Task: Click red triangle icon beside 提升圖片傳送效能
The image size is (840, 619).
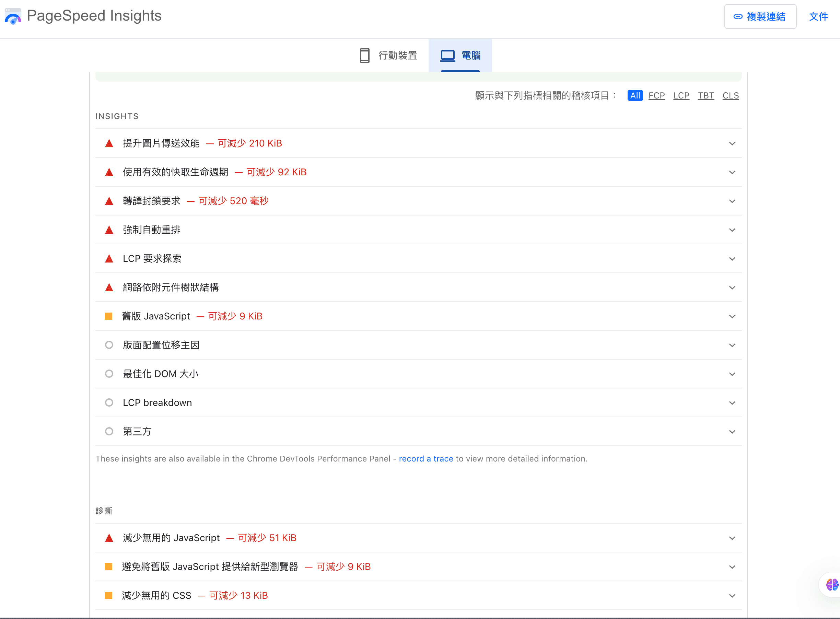Action: pyautogui.click(x=109, y=143)
